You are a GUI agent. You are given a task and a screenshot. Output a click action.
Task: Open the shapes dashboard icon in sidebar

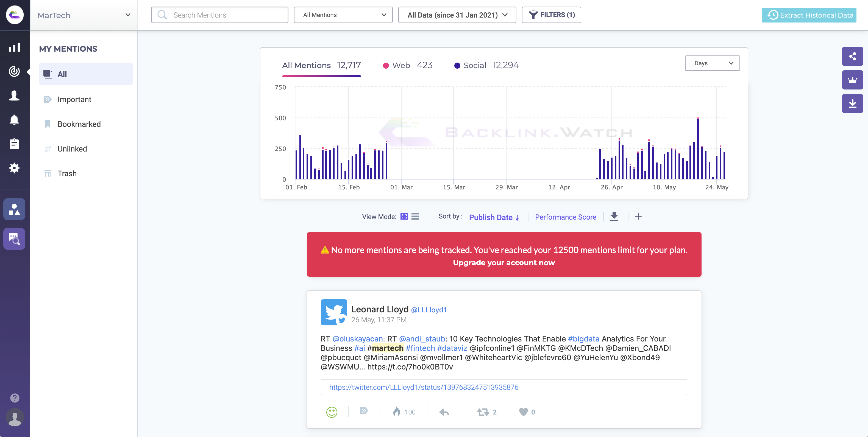[x=14, y=209]
